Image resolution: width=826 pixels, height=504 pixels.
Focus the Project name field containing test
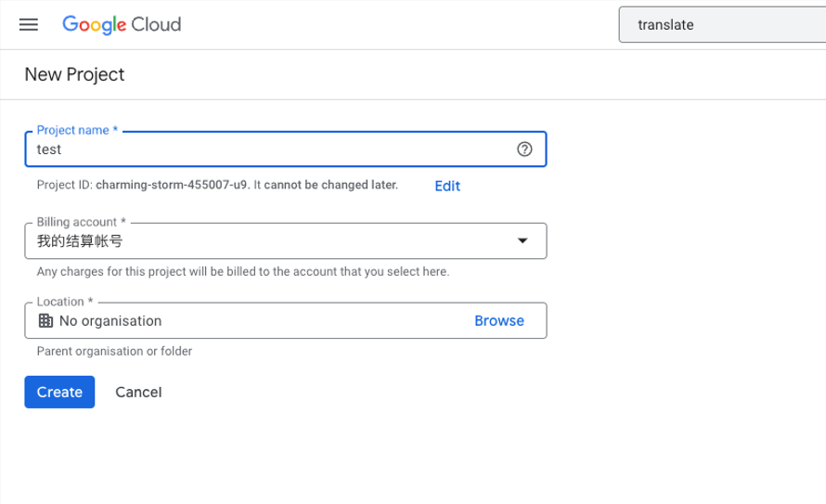[x=269, y=149]
